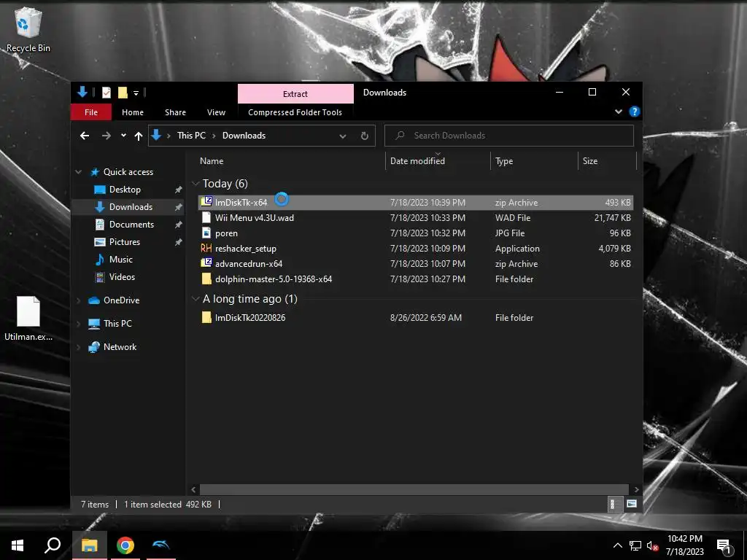
Task: Expand the Network tree node
Action: click(79, 347)
